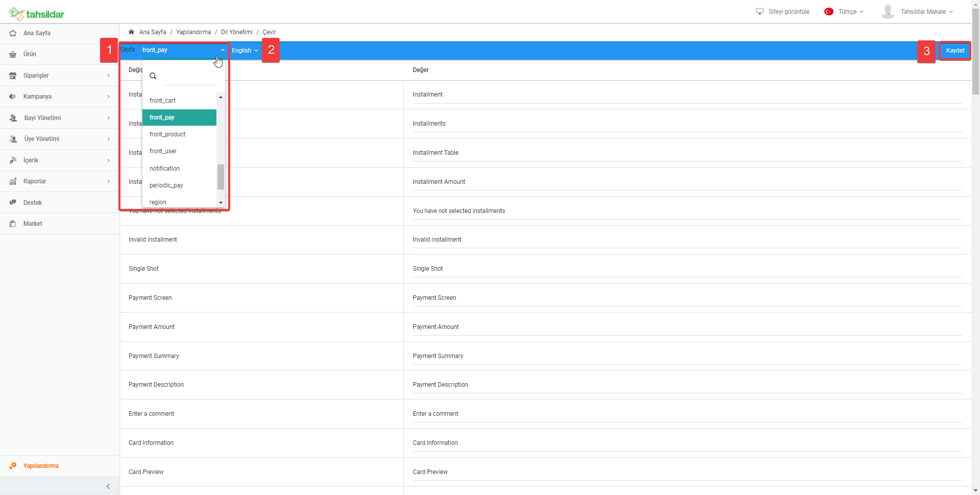Image resolution: width=980 pixels, height=495 pixels.
Task: Edit the Installment Table value field
Action: (x=687, y=153)
